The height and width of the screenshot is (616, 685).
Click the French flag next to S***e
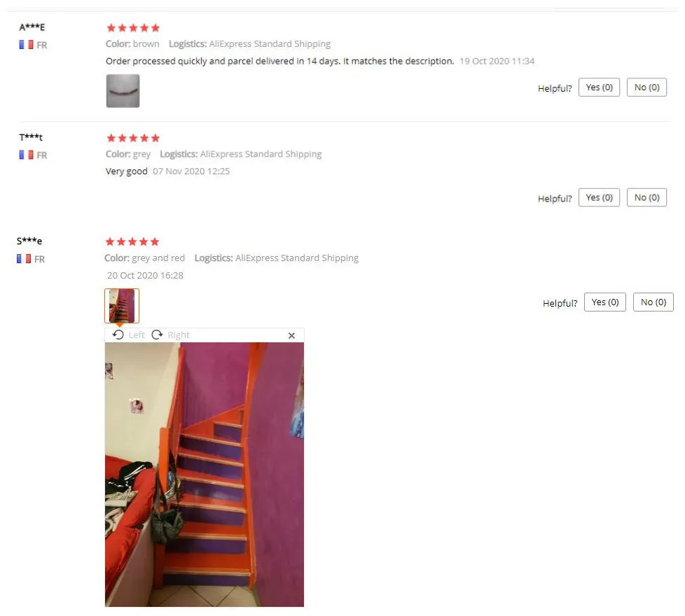(x=24, y=259)
